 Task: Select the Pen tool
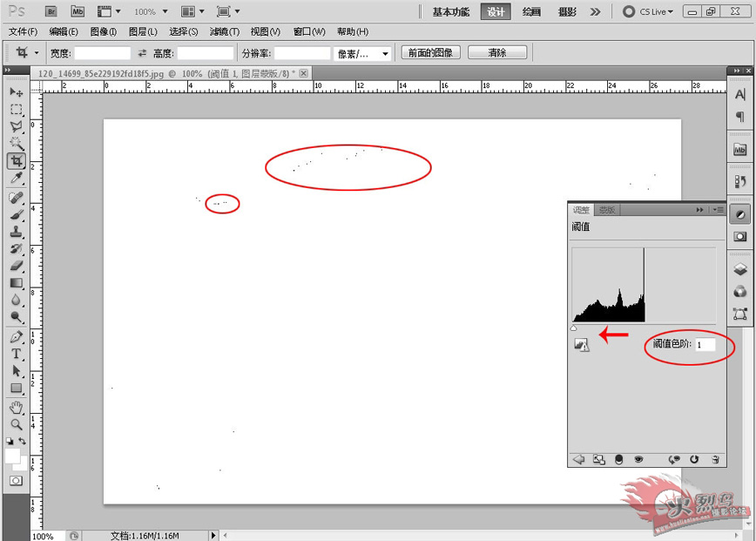point(16,336)
